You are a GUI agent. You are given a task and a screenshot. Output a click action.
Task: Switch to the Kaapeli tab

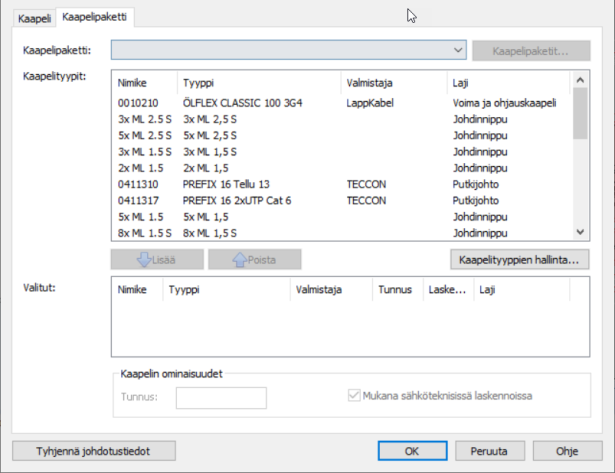click(x=34, y=17)
